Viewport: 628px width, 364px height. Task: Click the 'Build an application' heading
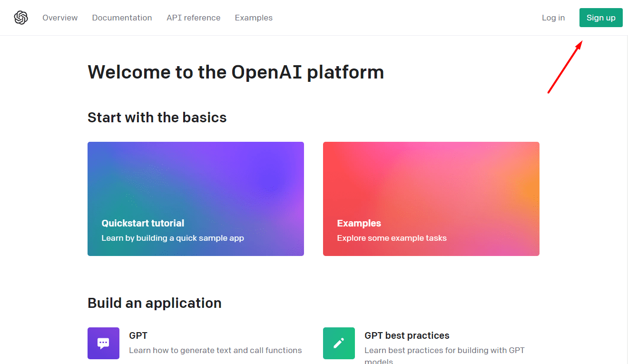pos(154,303)
